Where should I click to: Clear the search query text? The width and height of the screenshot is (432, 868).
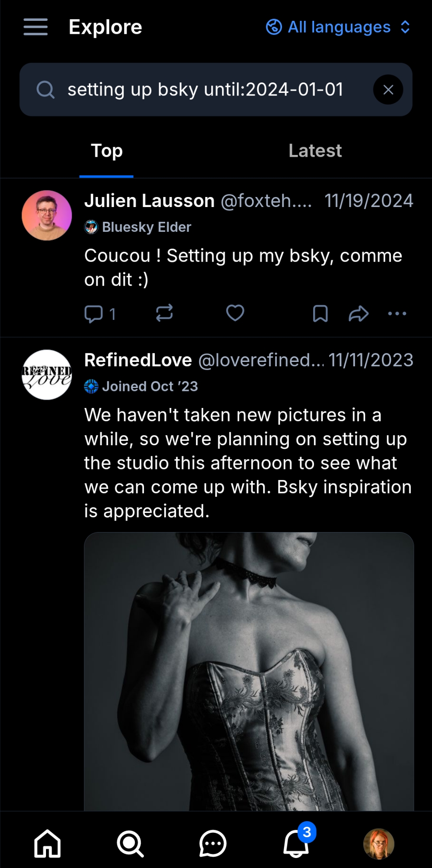tap(388, 90)
